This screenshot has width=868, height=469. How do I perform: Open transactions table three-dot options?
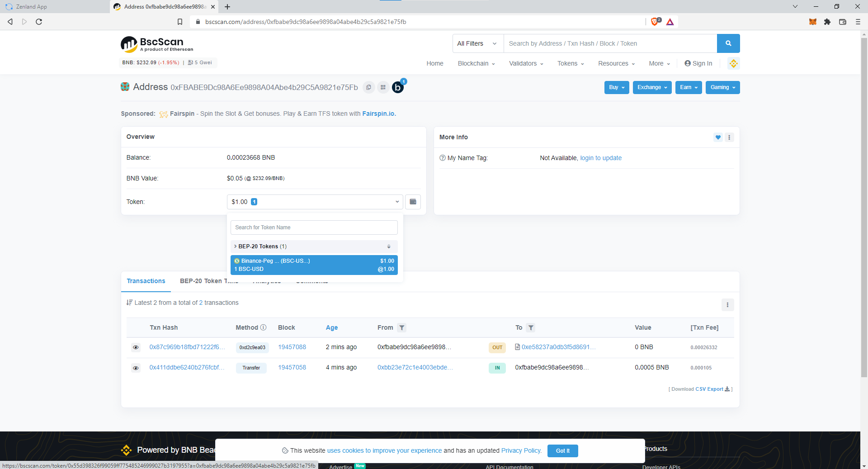tap(727, 305)
